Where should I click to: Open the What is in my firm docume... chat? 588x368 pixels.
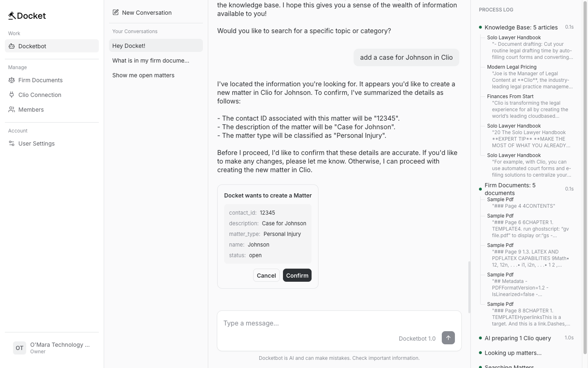tap(151, 61)
